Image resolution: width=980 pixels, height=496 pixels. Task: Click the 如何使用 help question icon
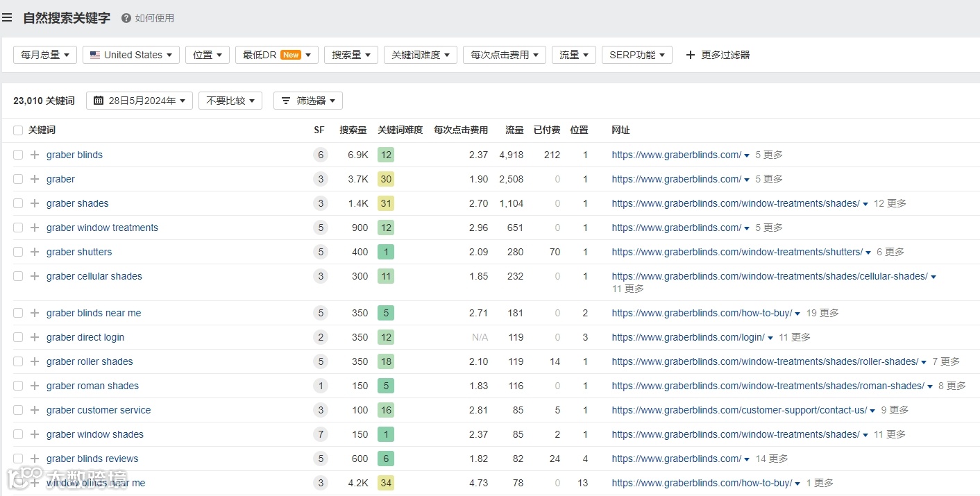(126, 18)
